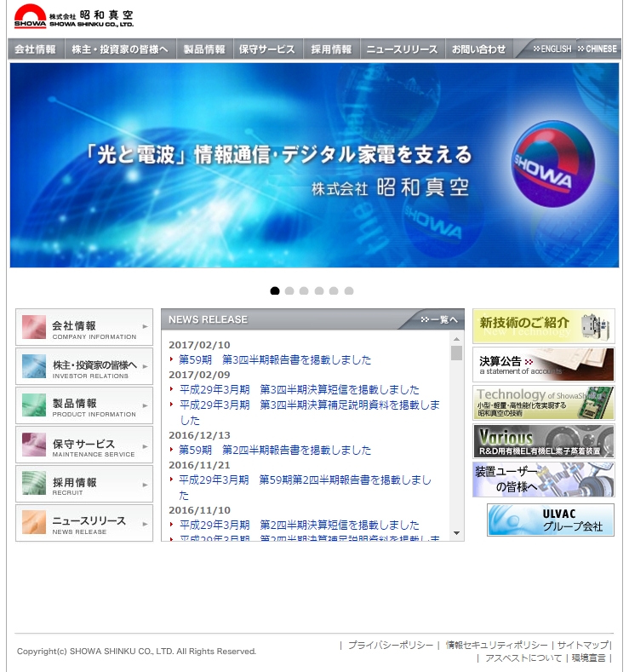Open 第59期 第2四半期報告書 news link
629x672 pixels.
(x=275, y=450)
